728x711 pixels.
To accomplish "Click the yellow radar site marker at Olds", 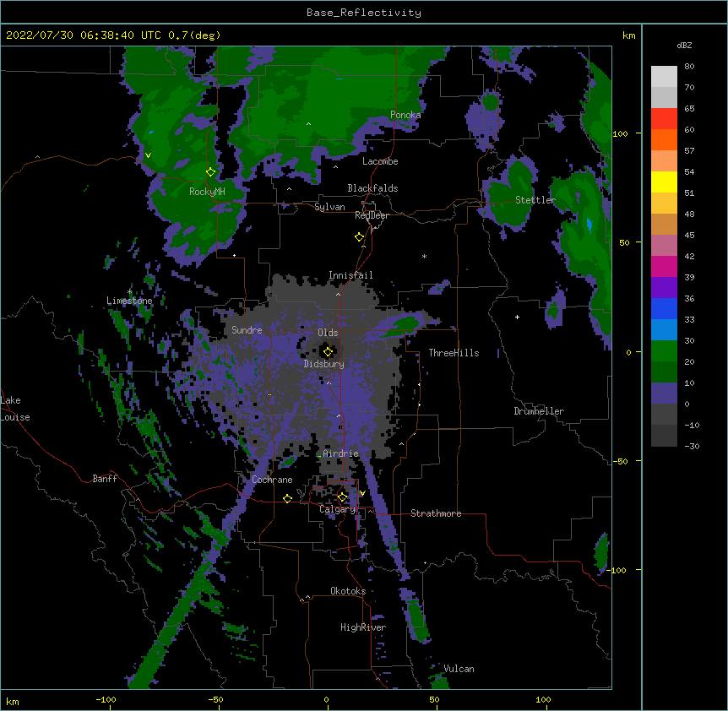I will [x=329, y=352].
